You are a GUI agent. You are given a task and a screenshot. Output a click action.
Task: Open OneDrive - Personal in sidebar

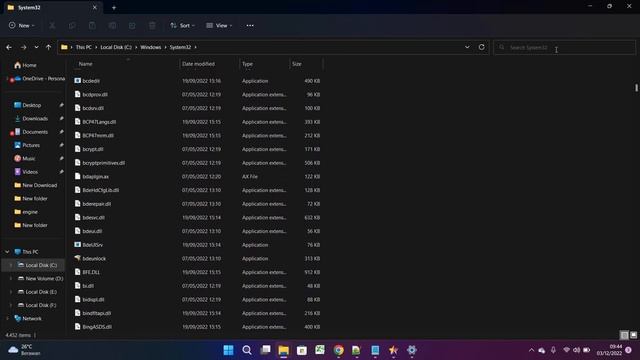[40, 78]
